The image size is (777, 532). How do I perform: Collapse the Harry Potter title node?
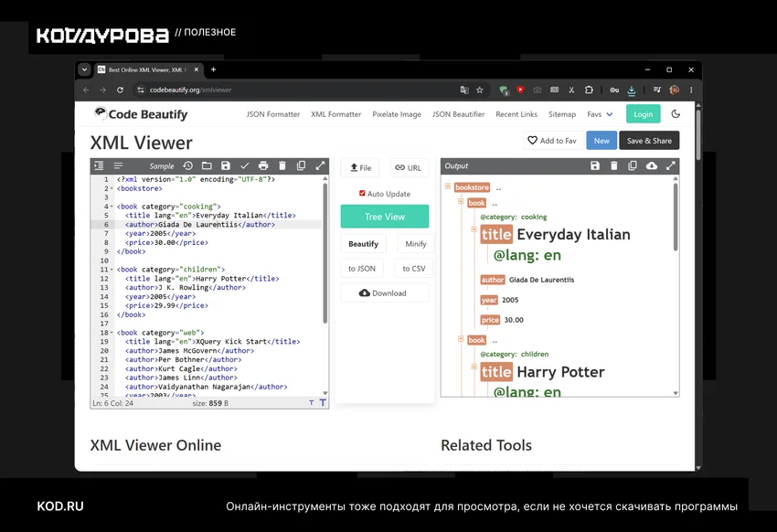pyautogui.click(x=474, y=367)
